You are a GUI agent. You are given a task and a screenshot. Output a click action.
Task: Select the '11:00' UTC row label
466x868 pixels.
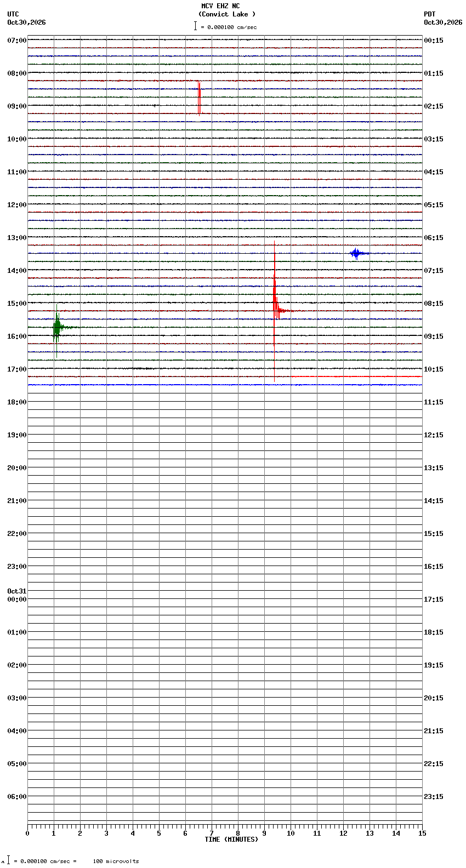pos(17,172)
